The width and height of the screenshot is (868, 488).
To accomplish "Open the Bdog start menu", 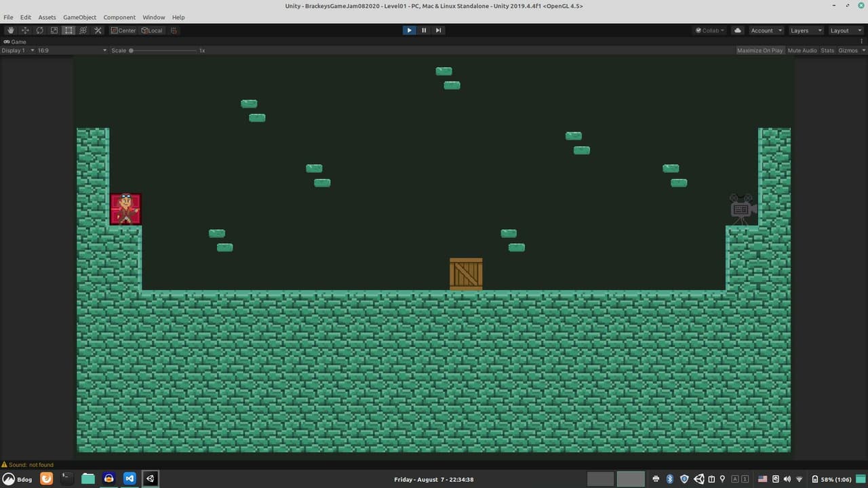I will click(x=18, y=479).
